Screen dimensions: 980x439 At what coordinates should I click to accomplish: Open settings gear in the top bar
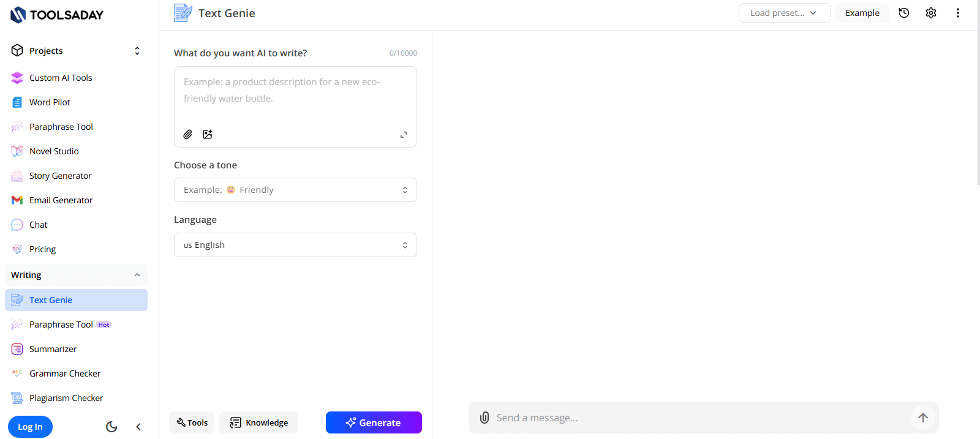point(931,13)
